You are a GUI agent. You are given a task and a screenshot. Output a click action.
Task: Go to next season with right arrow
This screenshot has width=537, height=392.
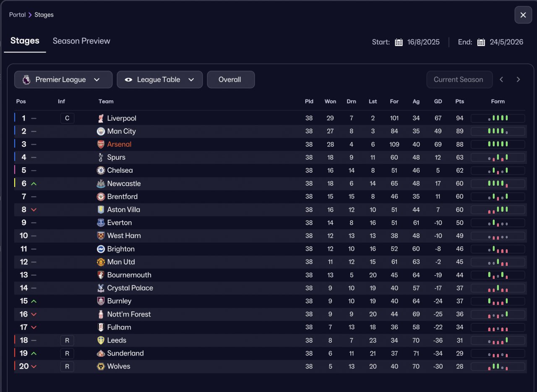518,80
